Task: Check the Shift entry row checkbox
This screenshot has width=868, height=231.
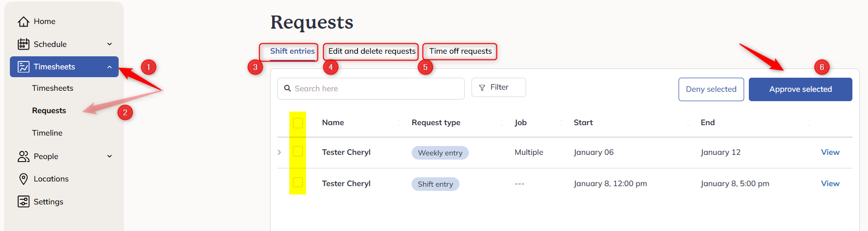Action: tap(298, 182)
